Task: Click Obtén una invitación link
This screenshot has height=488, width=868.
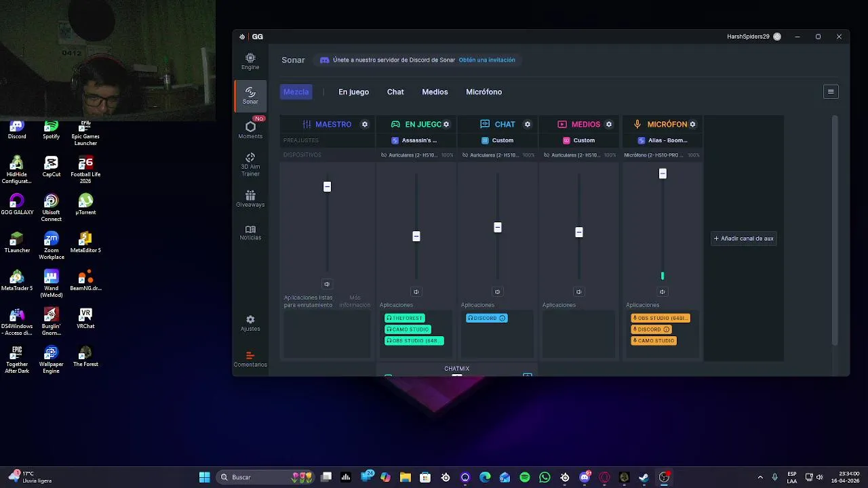Action: tap(487, 60)
